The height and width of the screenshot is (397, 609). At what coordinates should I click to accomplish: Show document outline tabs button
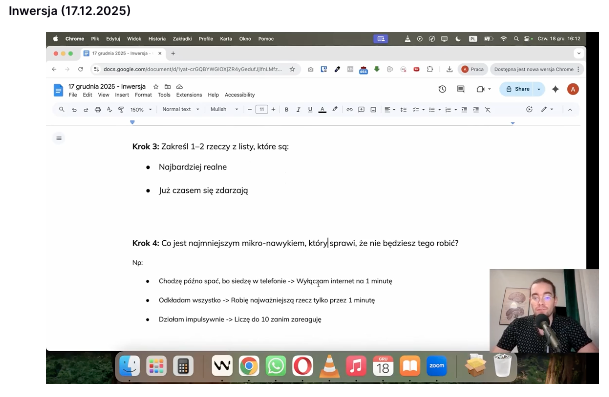(59, 138)
